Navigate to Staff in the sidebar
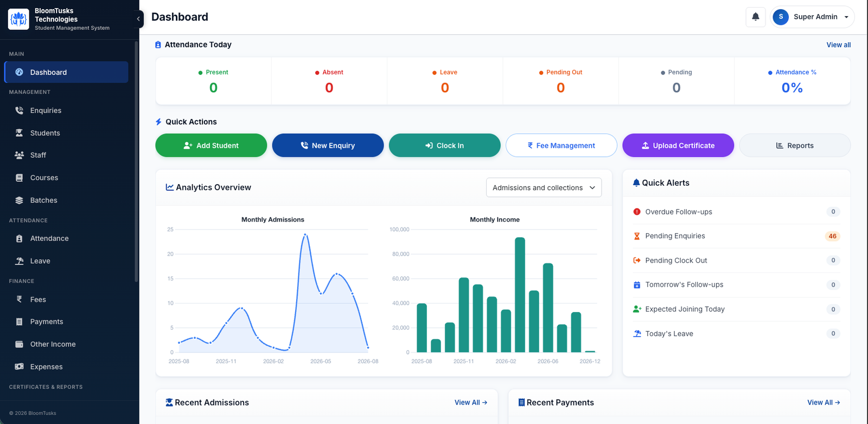The height and width of the screenshot is (424, 868). 66,155
